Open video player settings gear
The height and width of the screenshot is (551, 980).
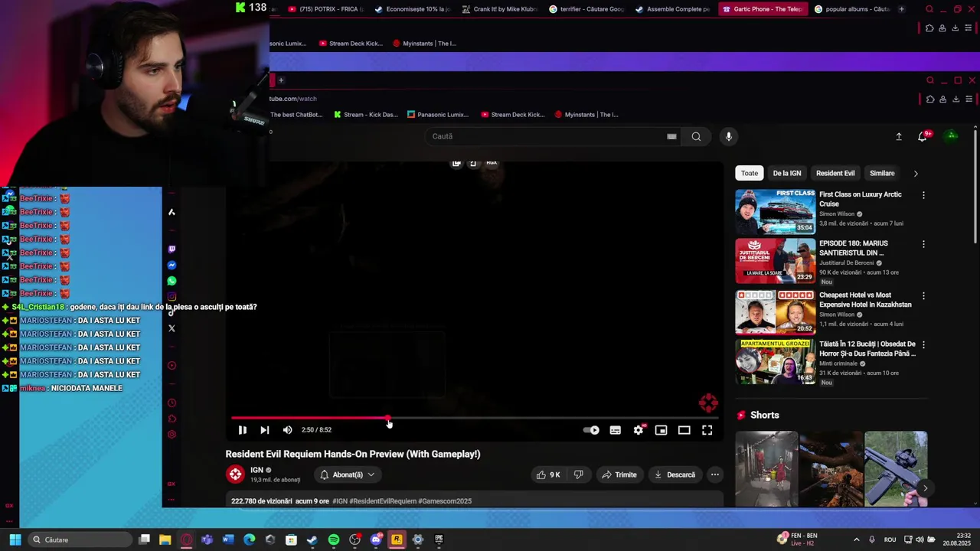pos(639,430)
